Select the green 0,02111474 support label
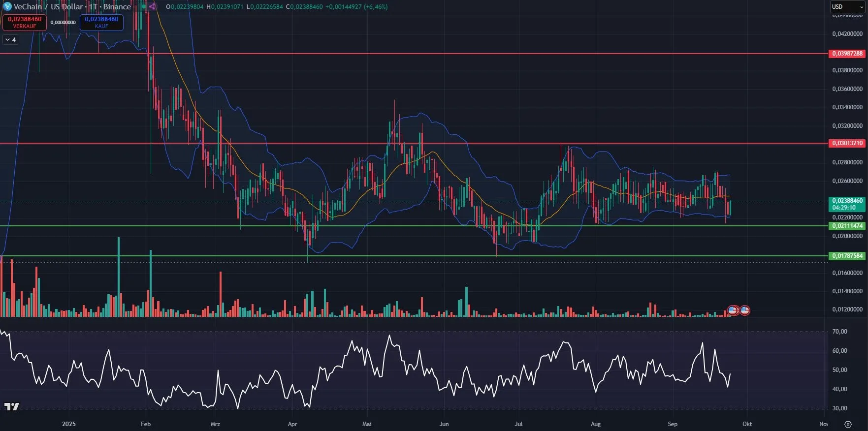 (847, 226)
